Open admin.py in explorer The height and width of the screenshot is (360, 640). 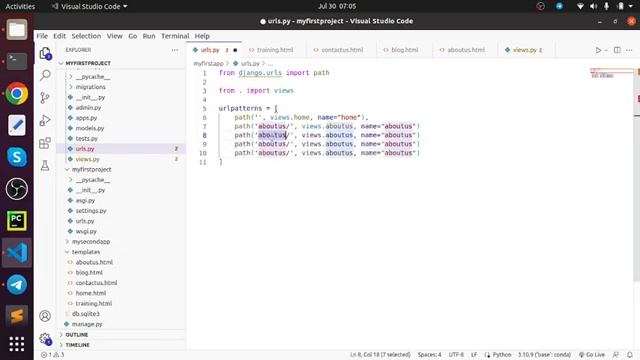(88, 108)
